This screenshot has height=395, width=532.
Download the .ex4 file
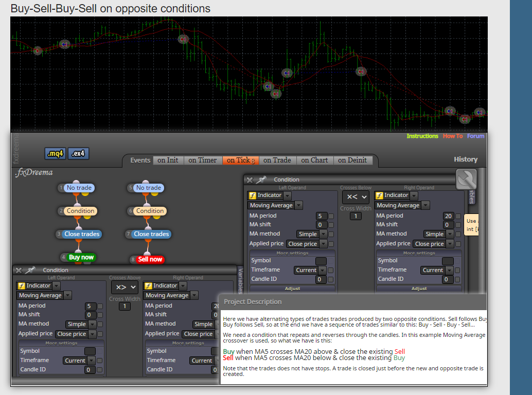click(78, 154)
